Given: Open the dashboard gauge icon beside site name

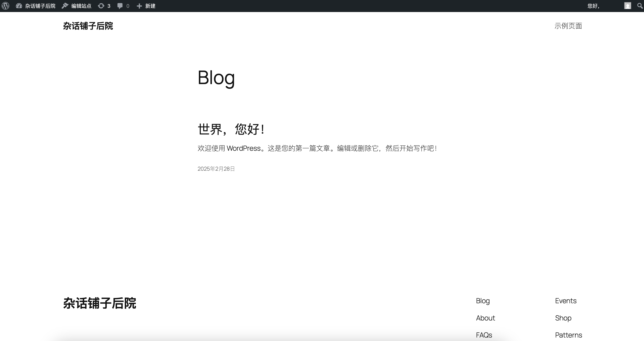Looking at the screenshot, I should (x=19, y=6).
